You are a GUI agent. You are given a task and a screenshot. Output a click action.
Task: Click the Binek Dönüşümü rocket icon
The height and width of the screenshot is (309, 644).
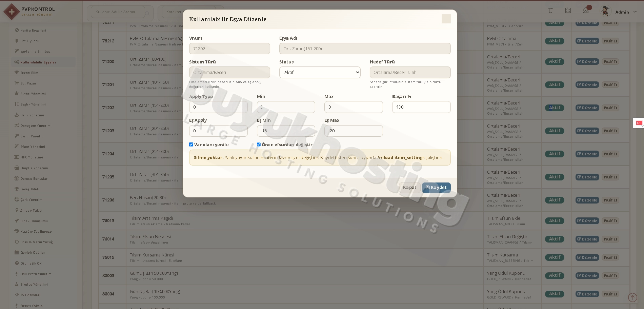coord(17,221)
